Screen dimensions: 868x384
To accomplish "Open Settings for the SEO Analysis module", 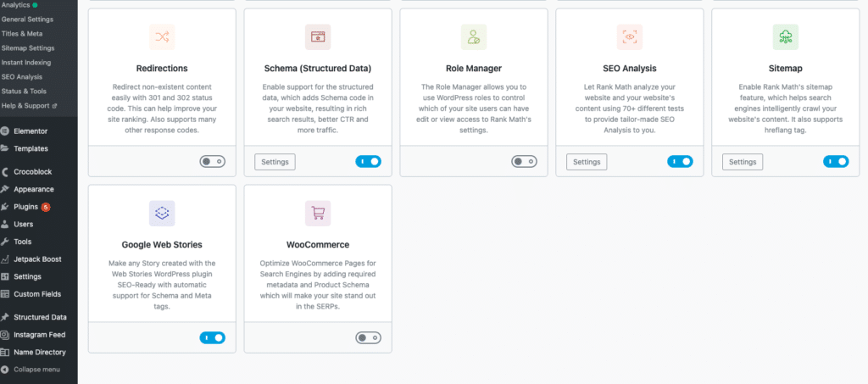I will coord(587,162).
